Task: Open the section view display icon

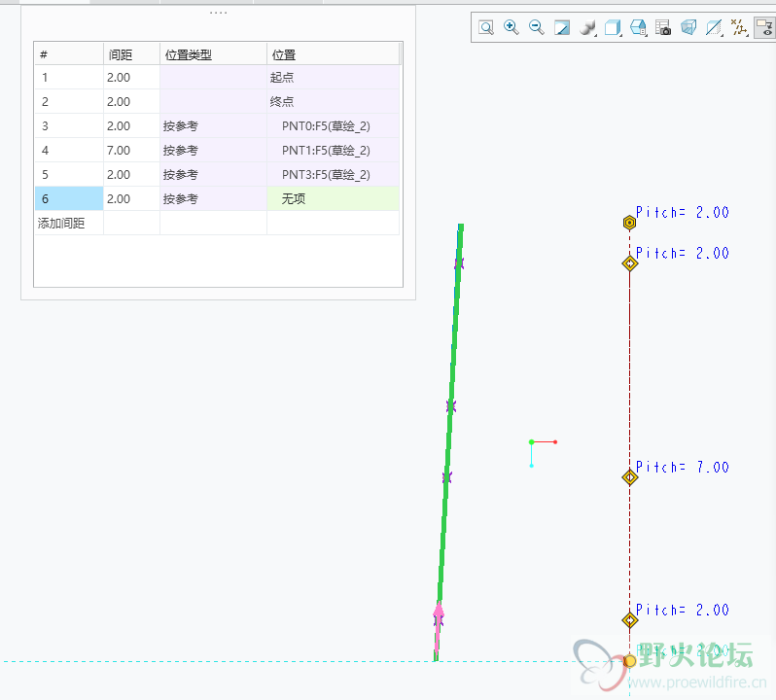Action: pyautogui.click(x=714, y=27)
